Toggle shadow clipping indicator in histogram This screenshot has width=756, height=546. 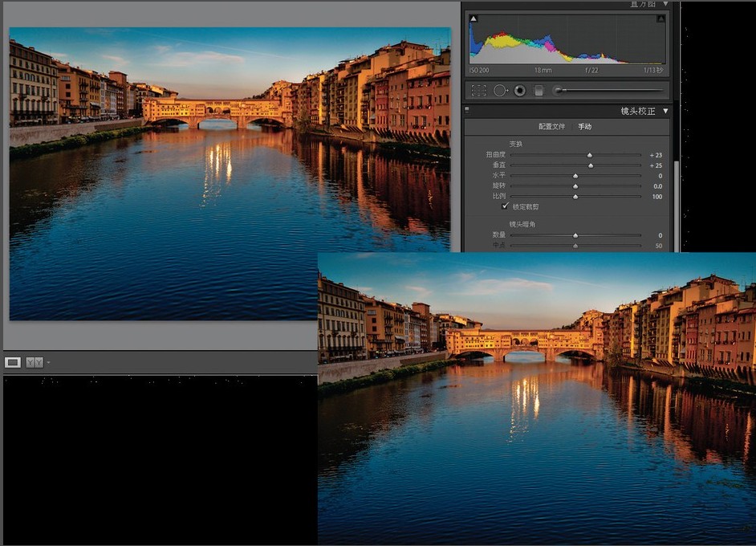(x=474, y=18)
